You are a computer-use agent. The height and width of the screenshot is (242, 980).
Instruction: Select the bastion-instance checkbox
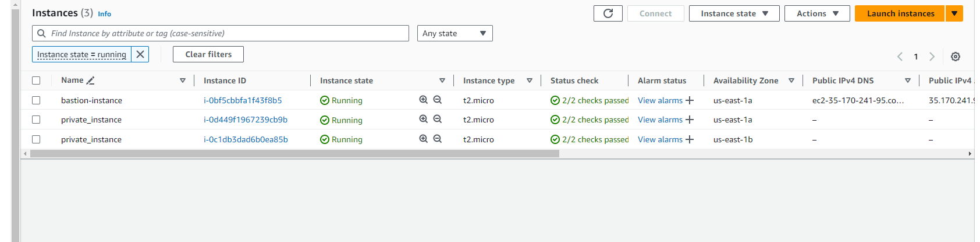click(x=36, y=100)
